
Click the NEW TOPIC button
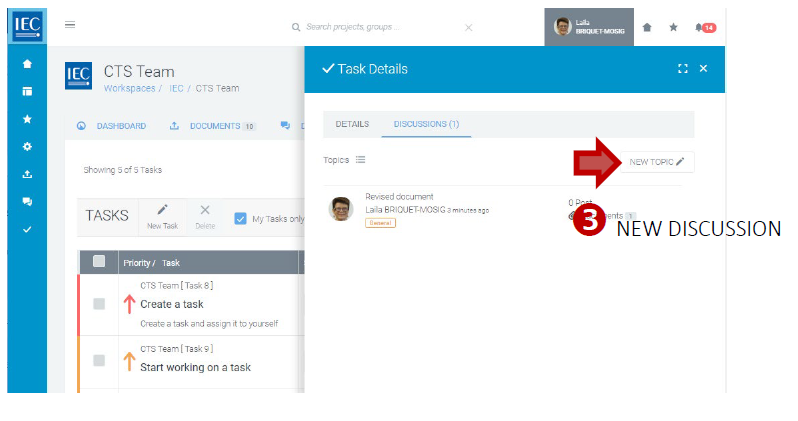pos(656,161)
